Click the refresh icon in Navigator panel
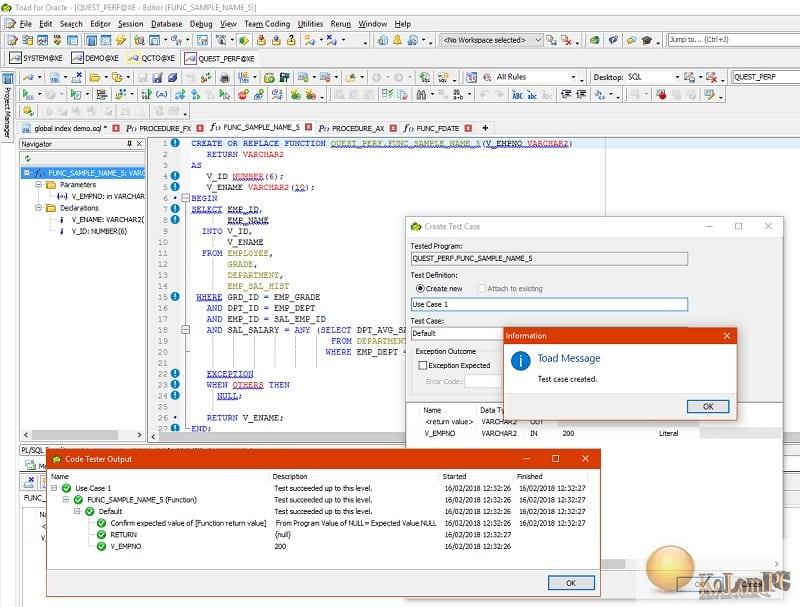 point(28,159)
